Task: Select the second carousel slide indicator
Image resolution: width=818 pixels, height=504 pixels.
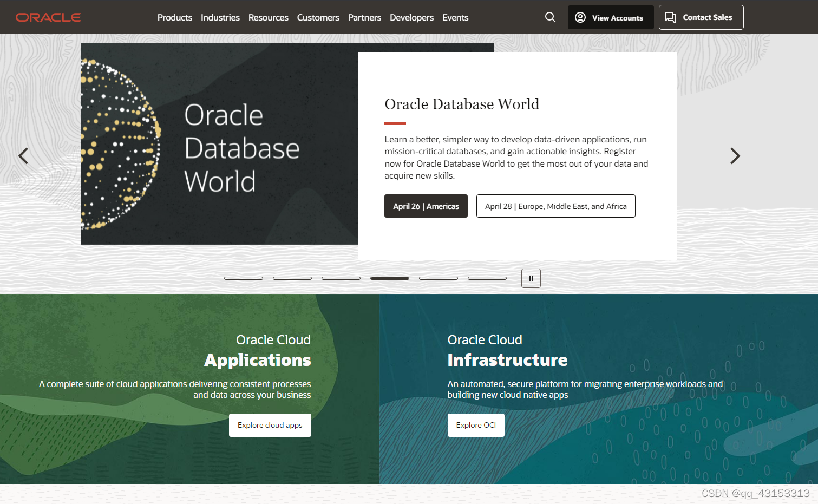Action: pyautogui.click(x=292, y=278)
